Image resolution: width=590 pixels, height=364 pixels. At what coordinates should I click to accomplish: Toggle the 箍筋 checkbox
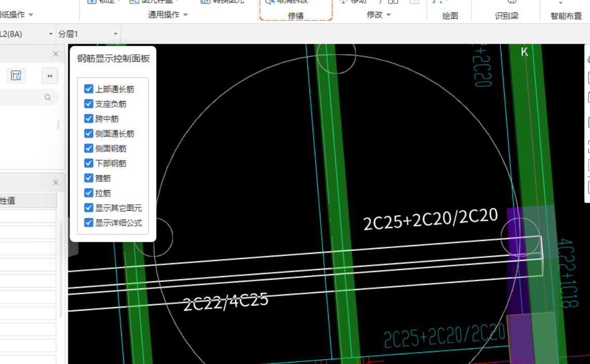pos(89,178)
